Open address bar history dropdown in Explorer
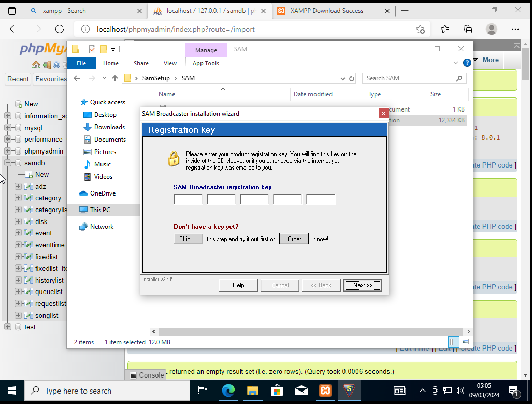 pyautogui.click(x=342, y=78)
